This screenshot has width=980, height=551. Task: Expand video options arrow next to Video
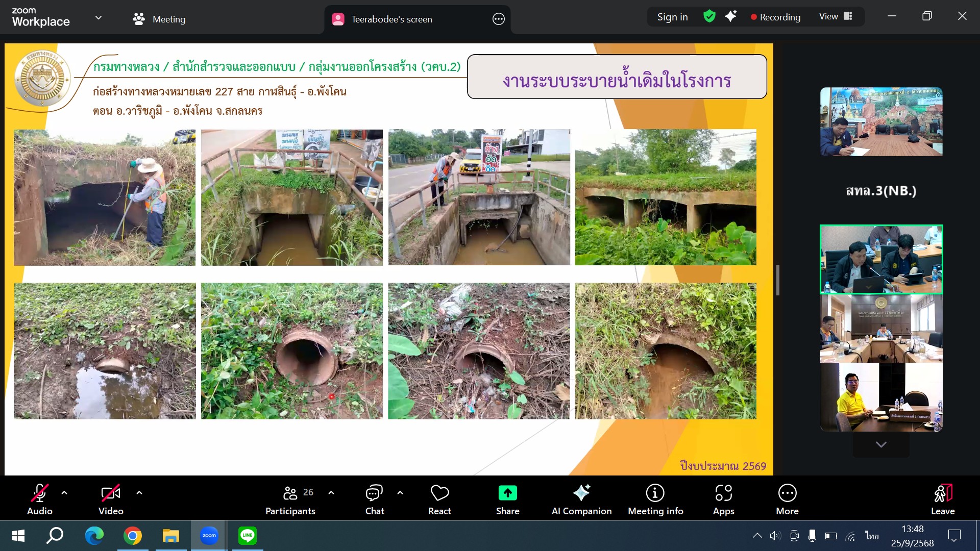139,492
